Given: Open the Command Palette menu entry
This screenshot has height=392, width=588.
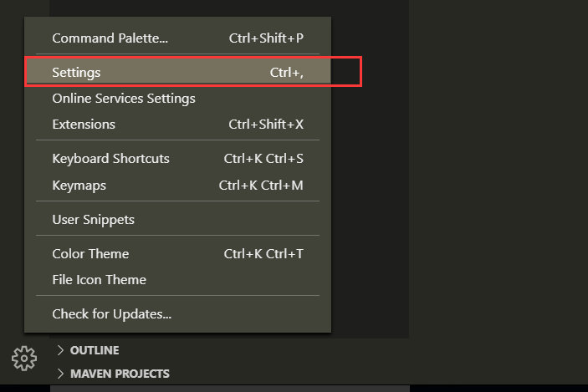Looking at the screenshot, I should click(110, 38).
